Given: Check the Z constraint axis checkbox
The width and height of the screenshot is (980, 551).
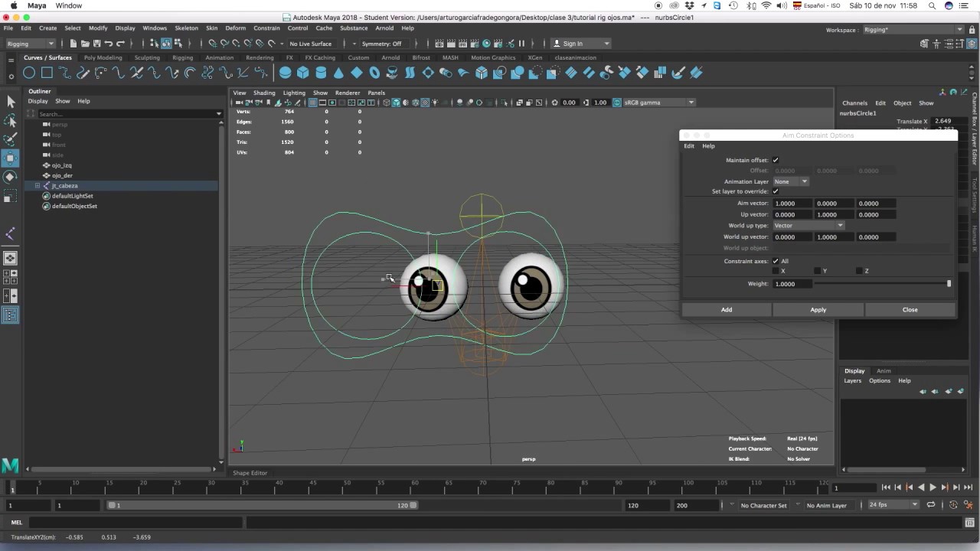Looking at the screenshot, I should pos(860,271).
